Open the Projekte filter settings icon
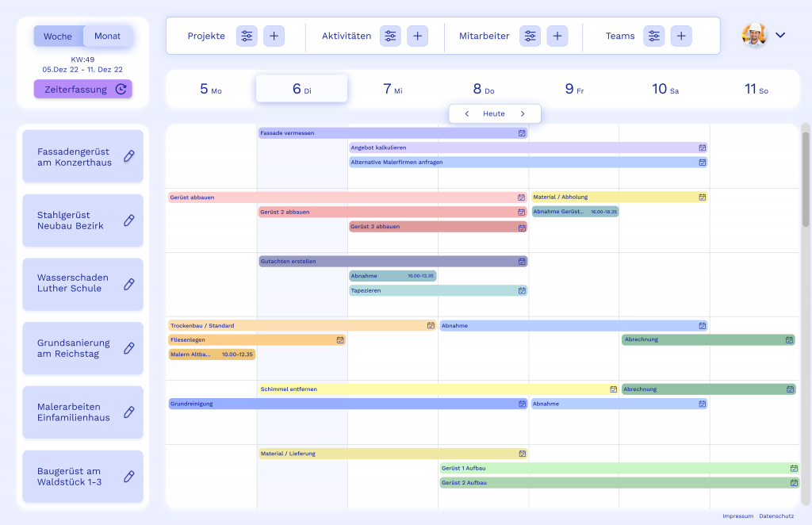This screenshot has width=812, height=525. 247,36
